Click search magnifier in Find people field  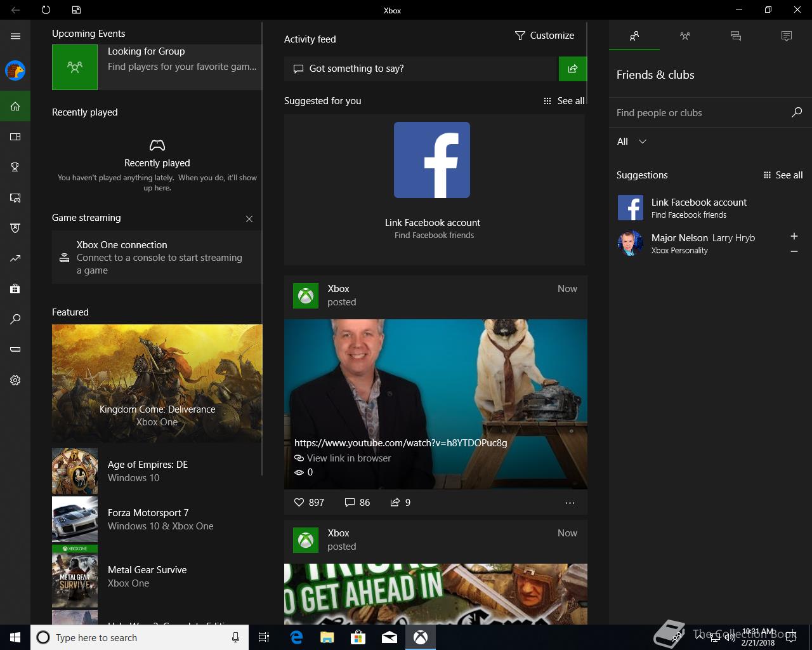tap(797, 112)
